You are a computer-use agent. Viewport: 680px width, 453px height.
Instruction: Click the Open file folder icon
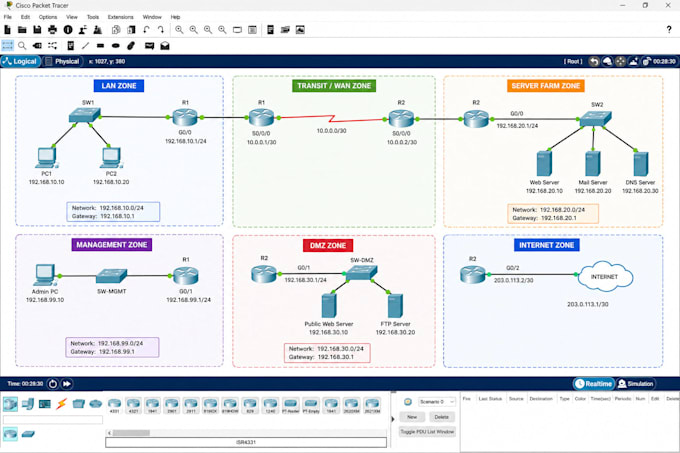[x=22, y=29]
